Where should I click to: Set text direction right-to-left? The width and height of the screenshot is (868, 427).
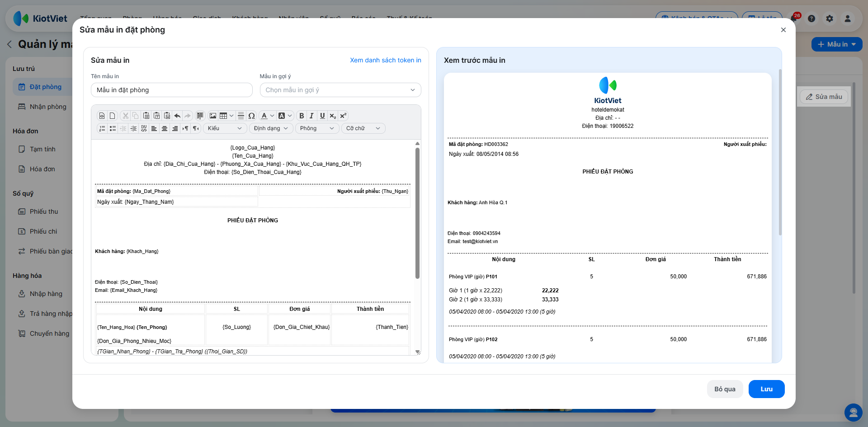coord(196,128)
